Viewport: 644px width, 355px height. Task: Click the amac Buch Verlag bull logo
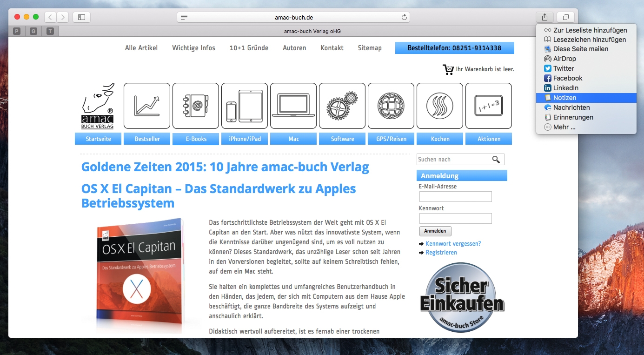98,106
